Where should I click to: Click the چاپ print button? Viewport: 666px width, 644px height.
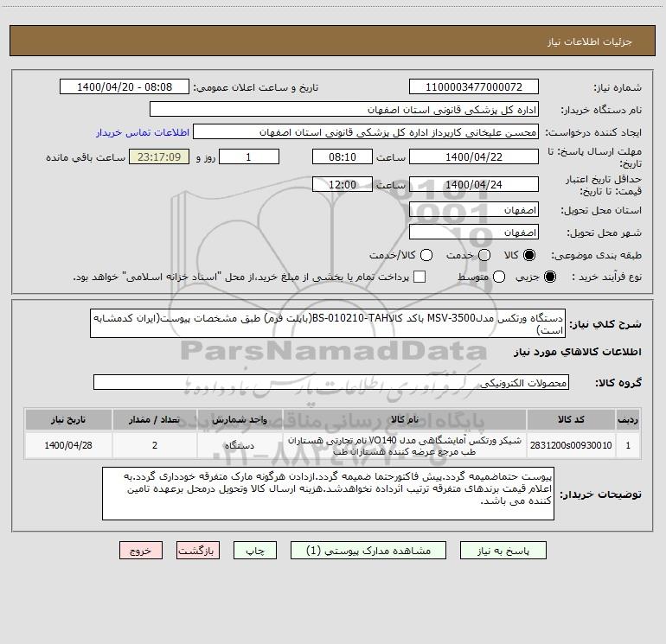(255, 551)
